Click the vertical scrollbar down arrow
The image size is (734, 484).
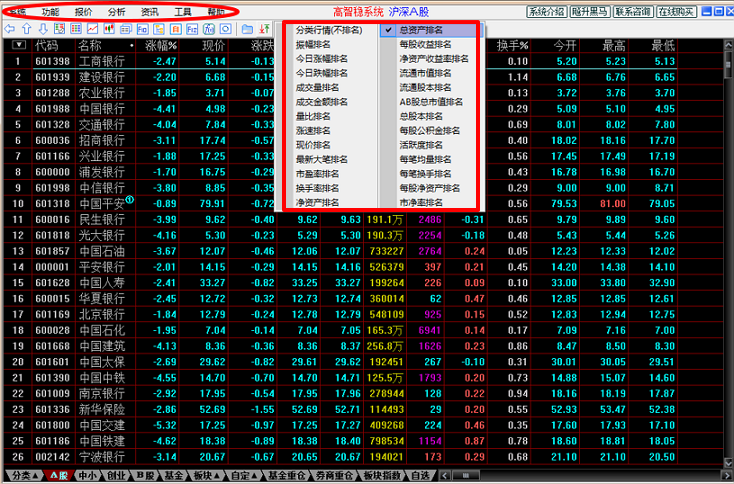[728, 462]
